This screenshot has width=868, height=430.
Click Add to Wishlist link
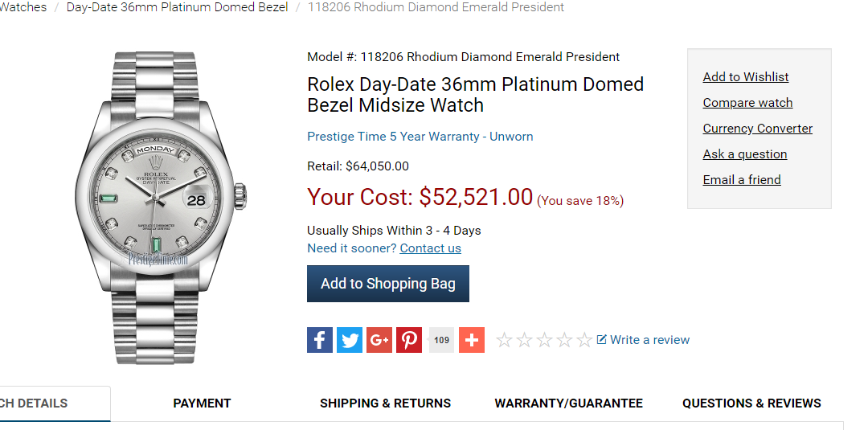tap(746, 77)
